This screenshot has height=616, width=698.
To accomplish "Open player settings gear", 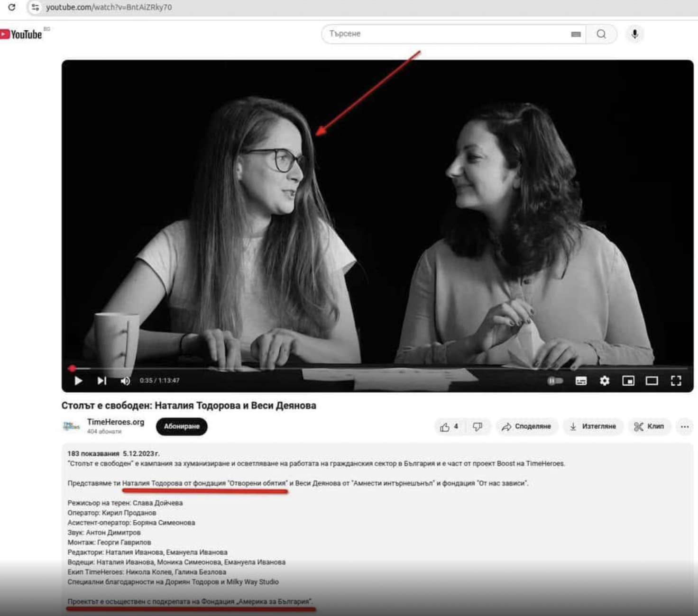I will tap(605, 380).
